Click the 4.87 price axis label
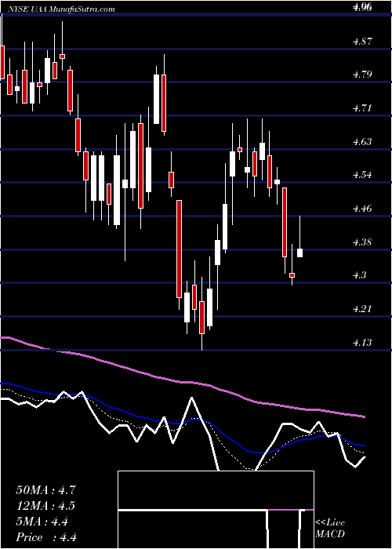The image size is (392, 549). tap(361, 41)
